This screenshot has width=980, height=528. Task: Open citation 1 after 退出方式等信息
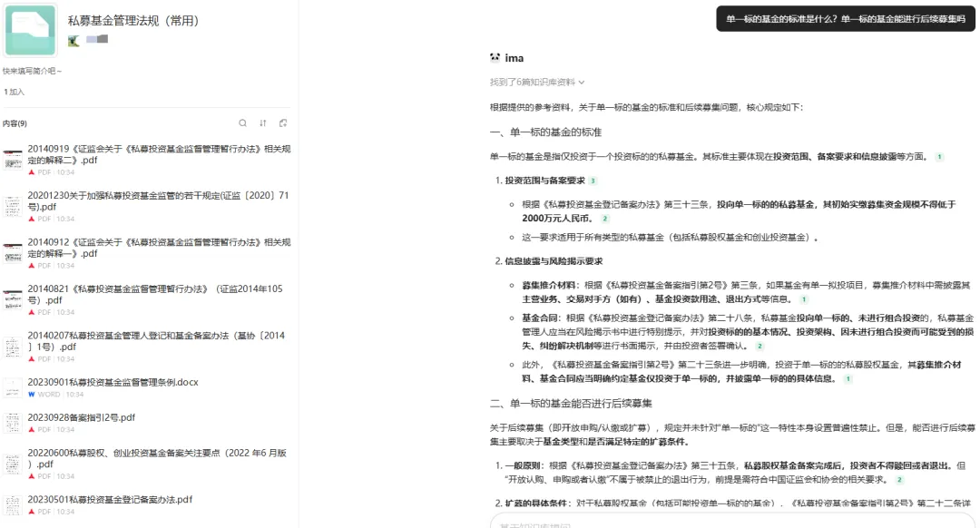point(804,299)
